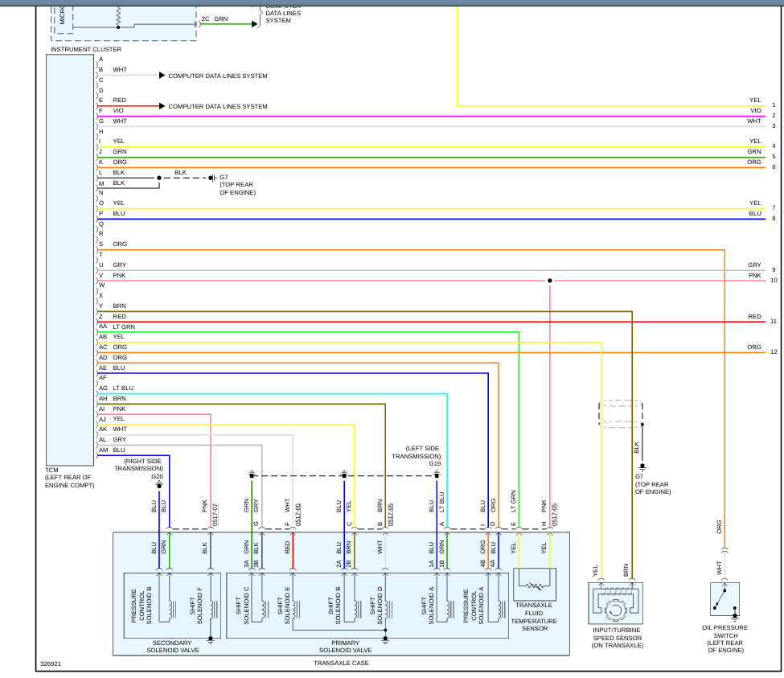Click the splice dot on the PNK wire
Viewport: 784px width, 678px height.
(550, 281)
